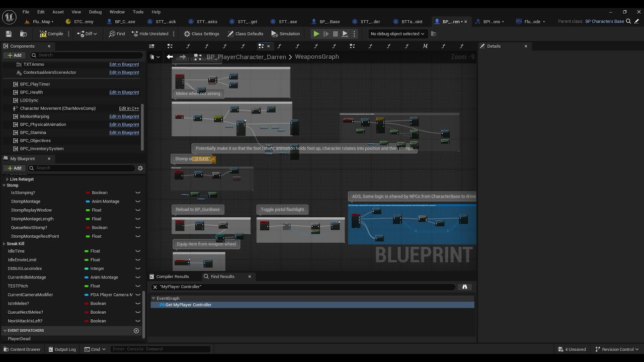This screenshot has height=362, width=644.
Task: Start Simulation mode
Action: coord(286,34)
